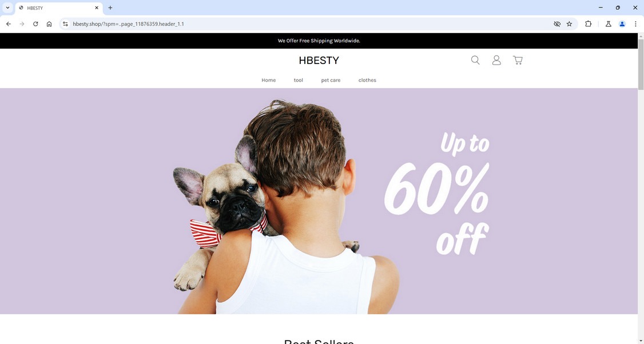The width and height of the screenshot is (644, 344).
Task: Open the site search magnifier icon
Action: click(x=475, y=61)
